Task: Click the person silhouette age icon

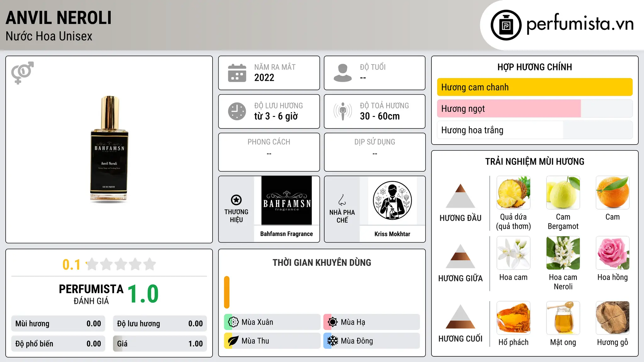Action: click(x=343, y=73)
